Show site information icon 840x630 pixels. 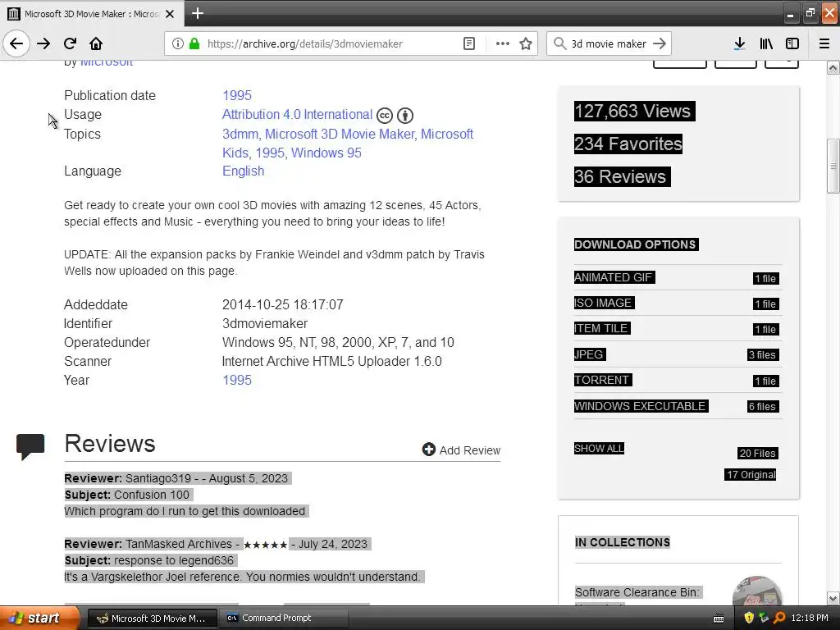[177, 43]
